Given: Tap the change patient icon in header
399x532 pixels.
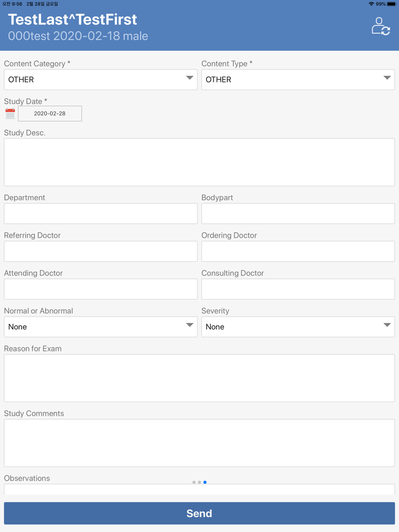Looking at the screenshot, I should (x=381, y=26).
